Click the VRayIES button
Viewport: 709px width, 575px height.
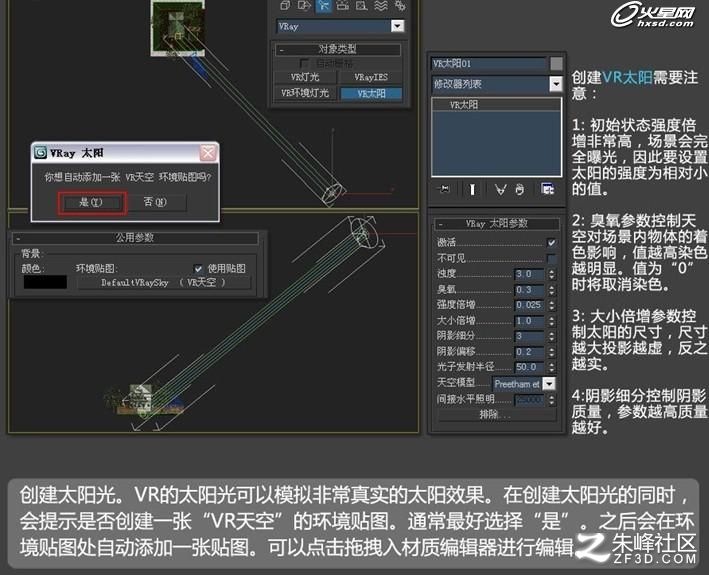click(371, 77)
